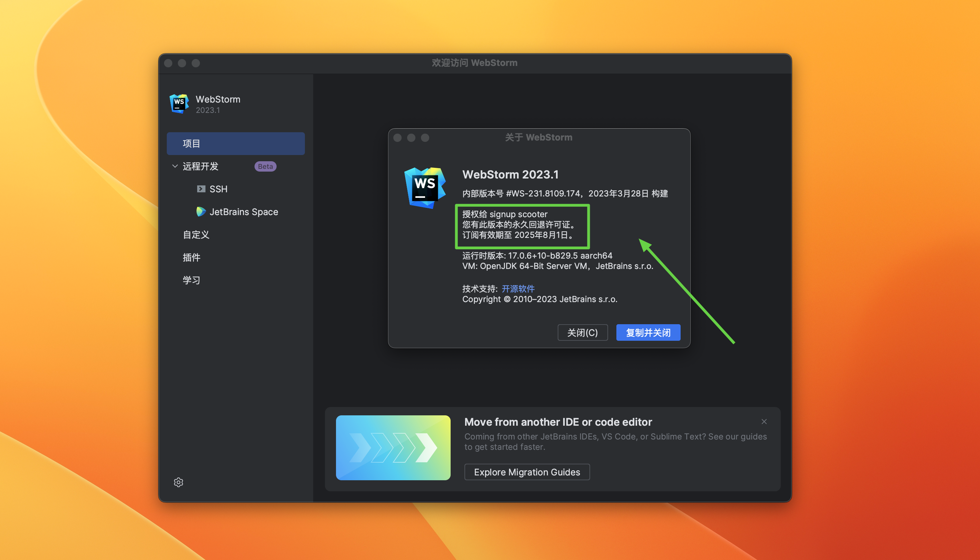Dismiss the migration guide banner
980x560 pixels.
764,422
